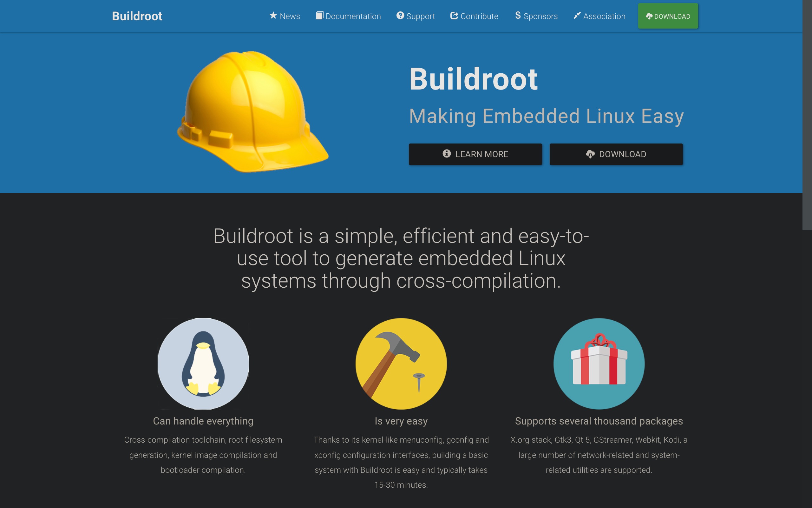Viewport: 812px width, 508px height.
Task: Click the Is very easy heading
Action: pos(401,421)
